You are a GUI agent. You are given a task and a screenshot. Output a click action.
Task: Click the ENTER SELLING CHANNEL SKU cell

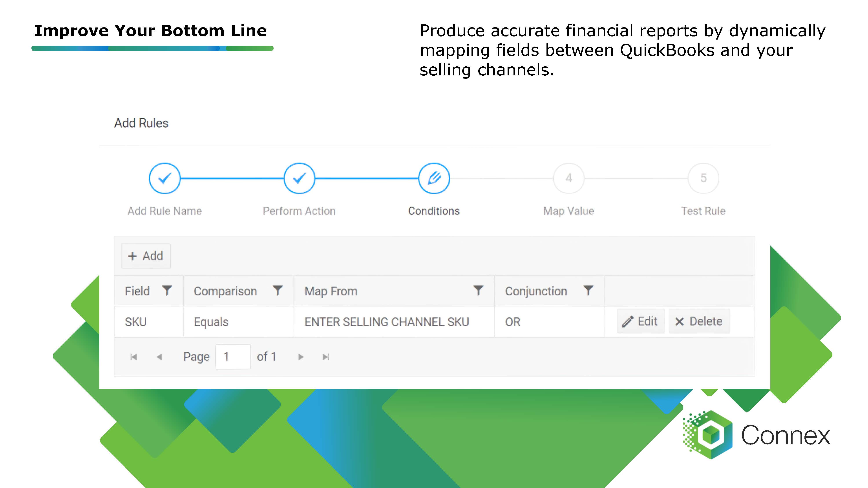click(x=386, y=322)
